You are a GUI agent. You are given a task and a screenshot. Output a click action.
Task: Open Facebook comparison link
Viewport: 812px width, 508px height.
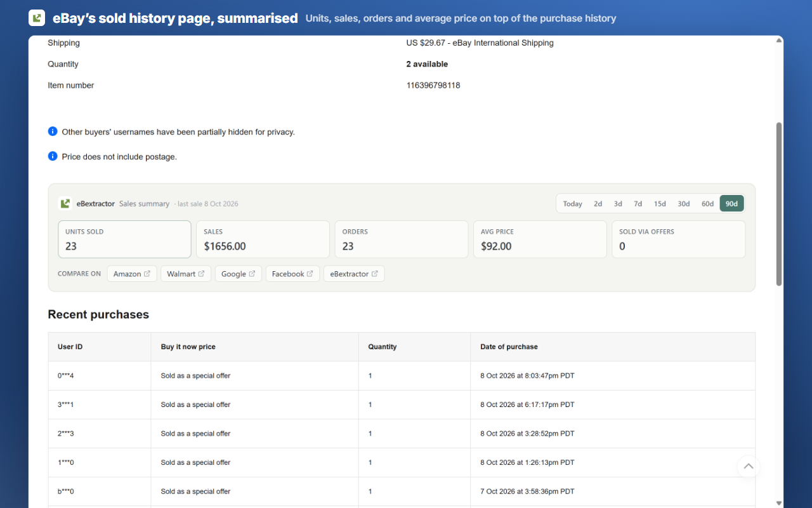tap(292, 274)
